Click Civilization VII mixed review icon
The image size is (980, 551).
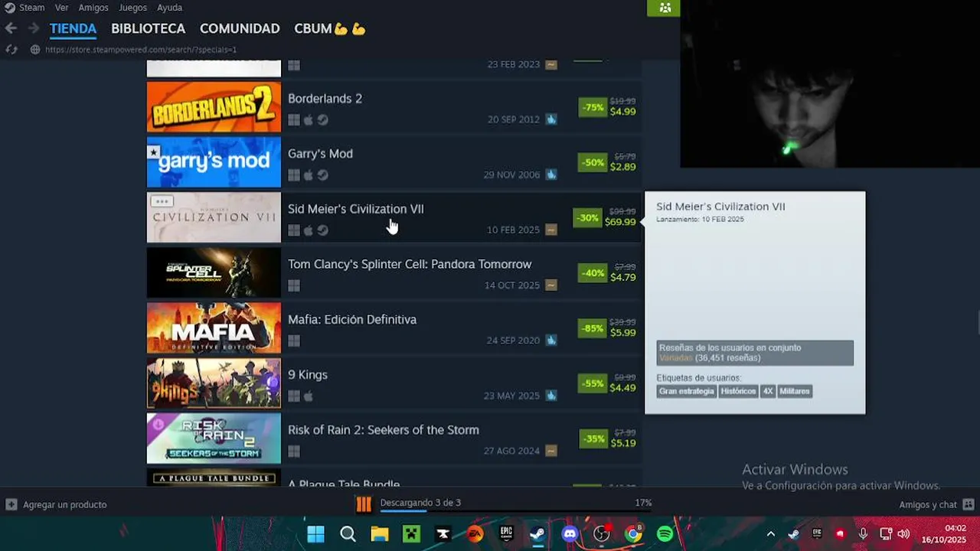click(551, 230)
